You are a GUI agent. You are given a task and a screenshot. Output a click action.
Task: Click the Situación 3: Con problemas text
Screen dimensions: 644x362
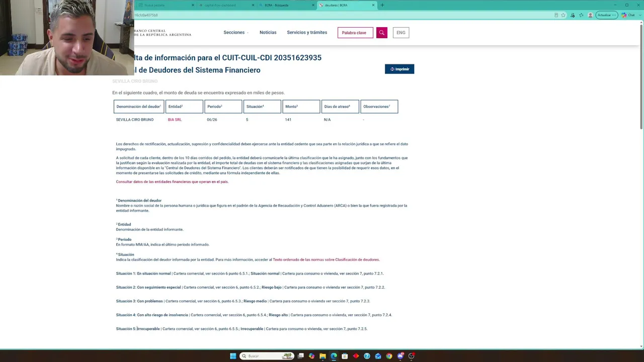click(139, 301)
